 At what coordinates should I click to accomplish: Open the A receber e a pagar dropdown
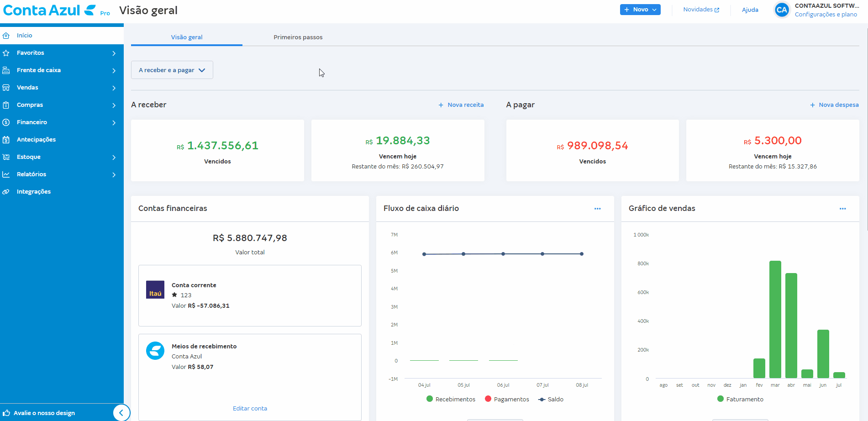tap(172, 70)
